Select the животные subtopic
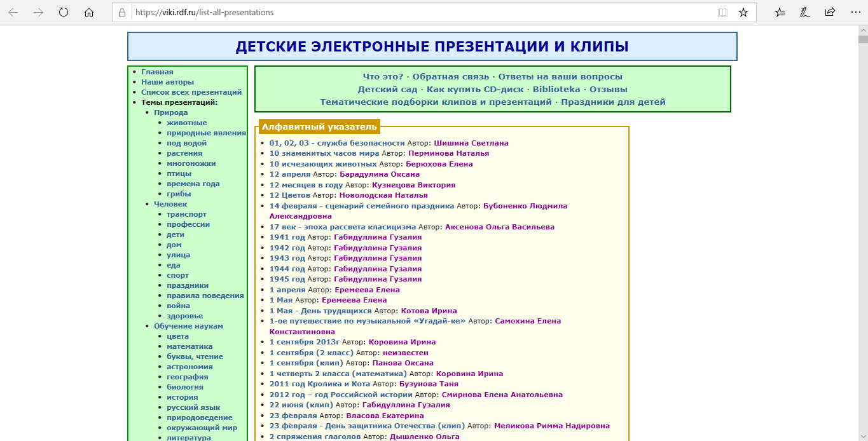Screen dimensions: 868x441 click(x=187, y=123)
